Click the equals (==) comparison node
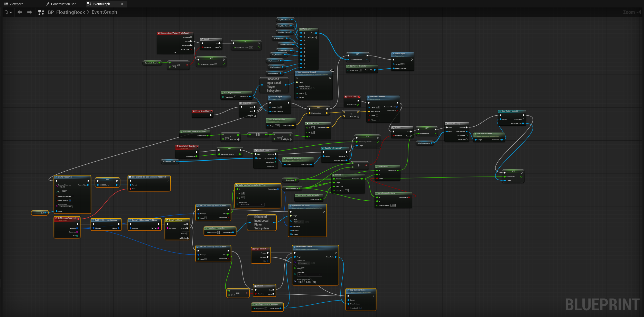This screenshot has width=644, height=317. click(238, 293)
